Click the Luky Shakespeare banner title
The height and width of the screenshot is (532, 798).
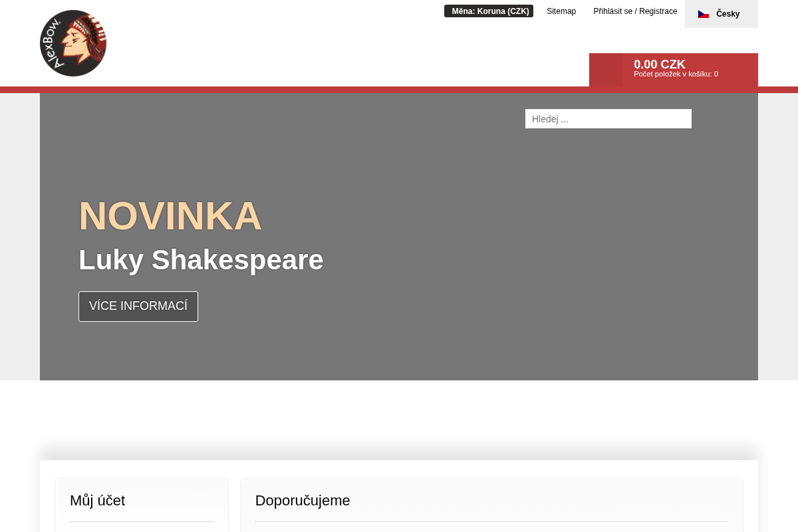[x=201, y=260]
